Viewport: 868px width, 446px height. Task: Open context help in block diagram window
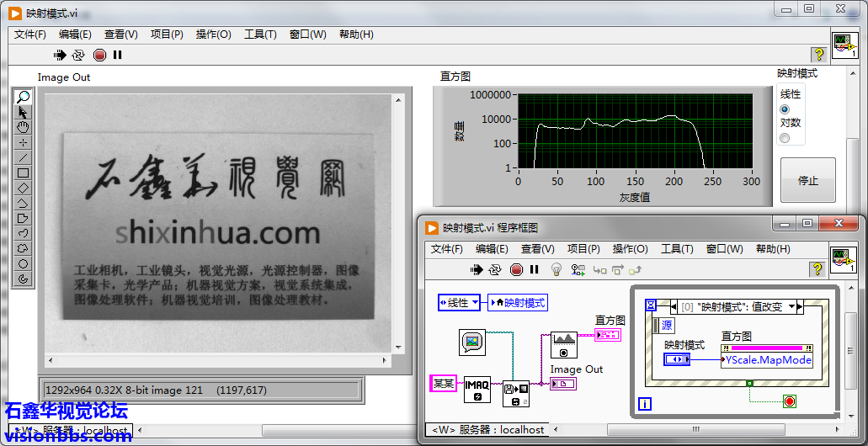point(817,269)
